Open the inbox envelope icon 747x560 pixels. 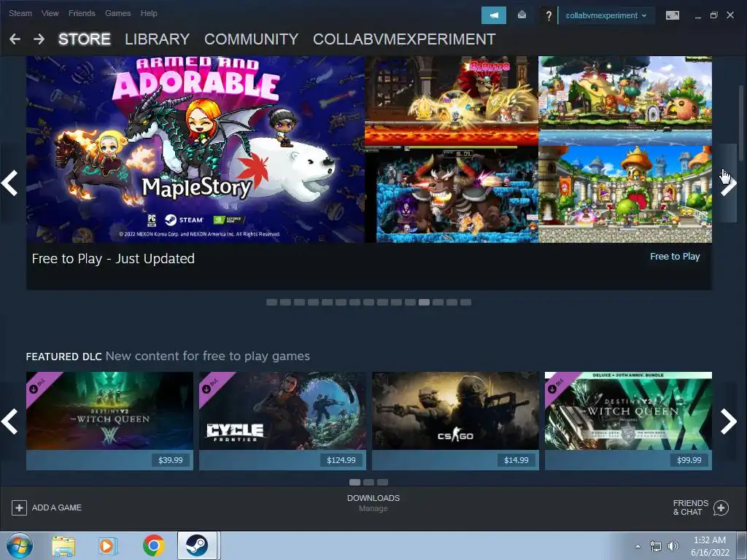[522, 15]
